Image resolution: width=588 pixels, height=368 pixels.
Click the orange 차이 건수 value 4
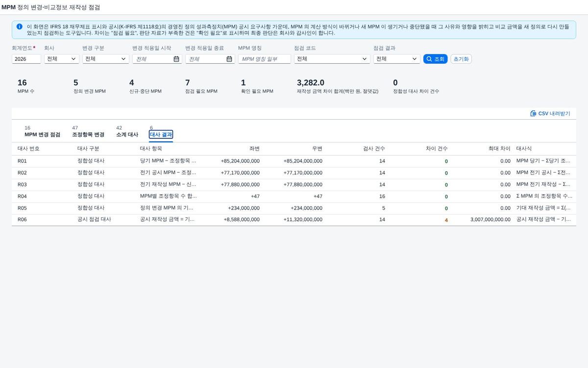click(446, 220)
